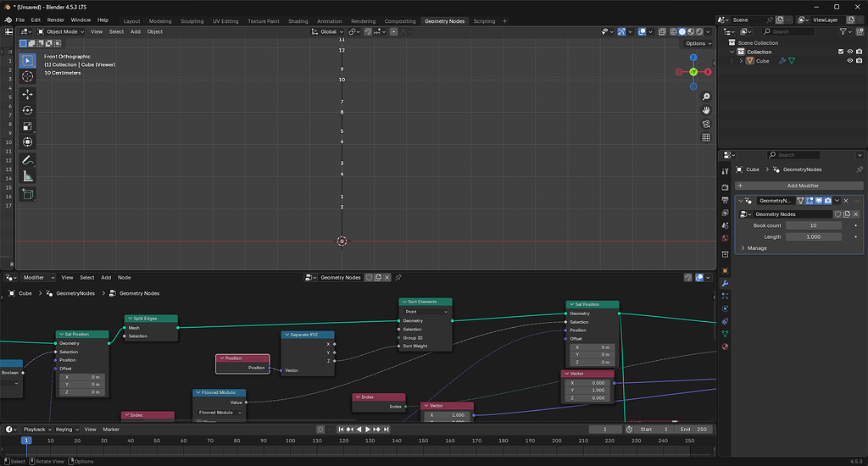Toggle X-ray display in viewport header
Viewport: 868px width, 466px height.
(x=662, y=31)
